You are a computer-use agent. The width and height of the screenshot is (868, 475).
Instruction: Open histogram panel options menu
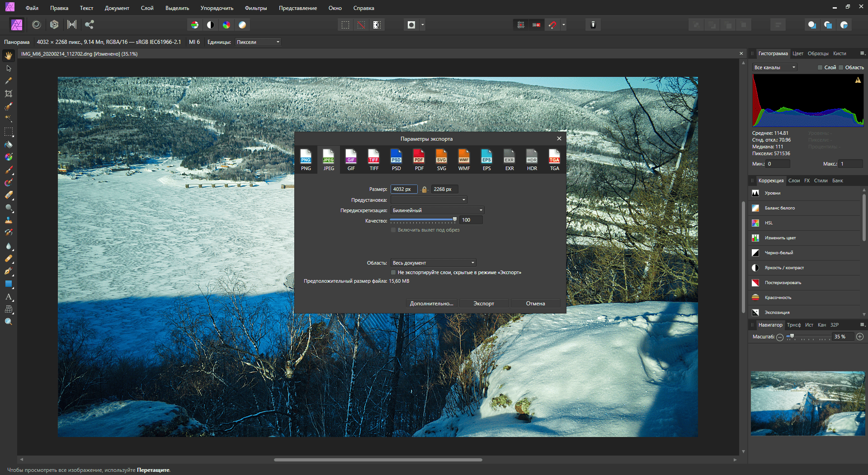[862, 53]
